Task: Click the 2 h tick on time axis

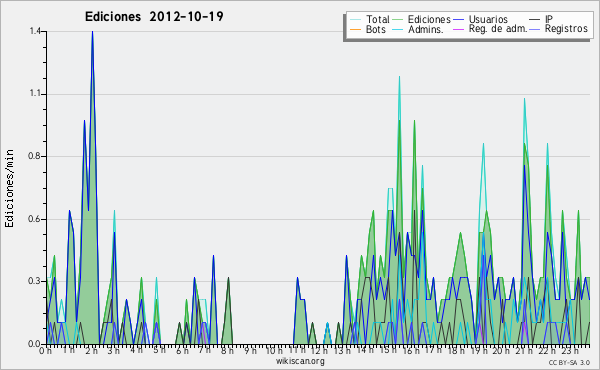Action: tap(92, 350)
